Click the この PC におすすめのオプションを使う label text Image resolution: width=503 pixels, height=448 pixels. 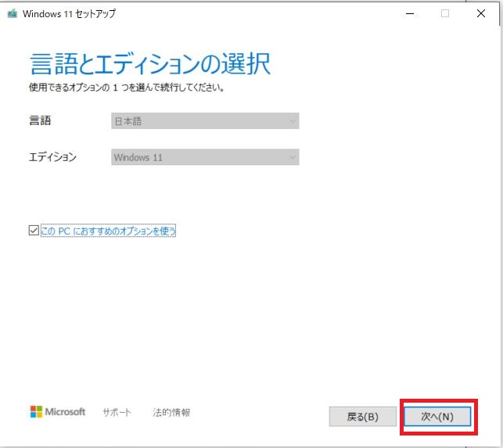click(x=108, y=231)
